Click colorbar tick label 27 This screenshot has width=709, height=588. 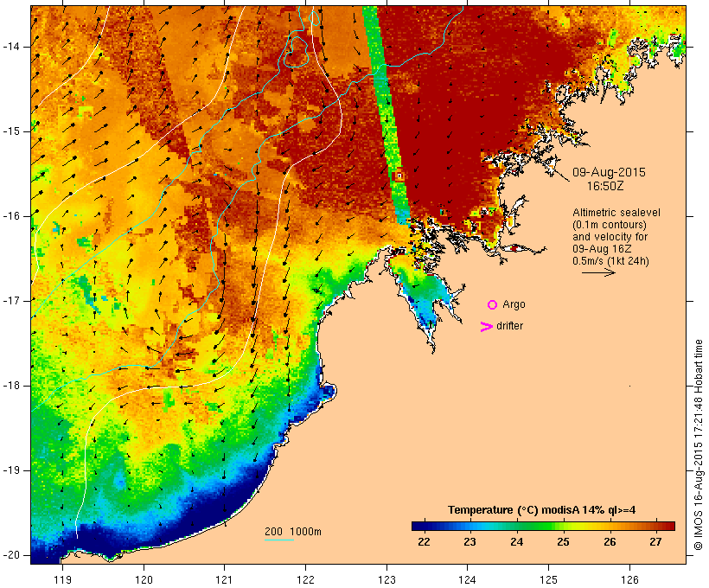pos(655,542)
